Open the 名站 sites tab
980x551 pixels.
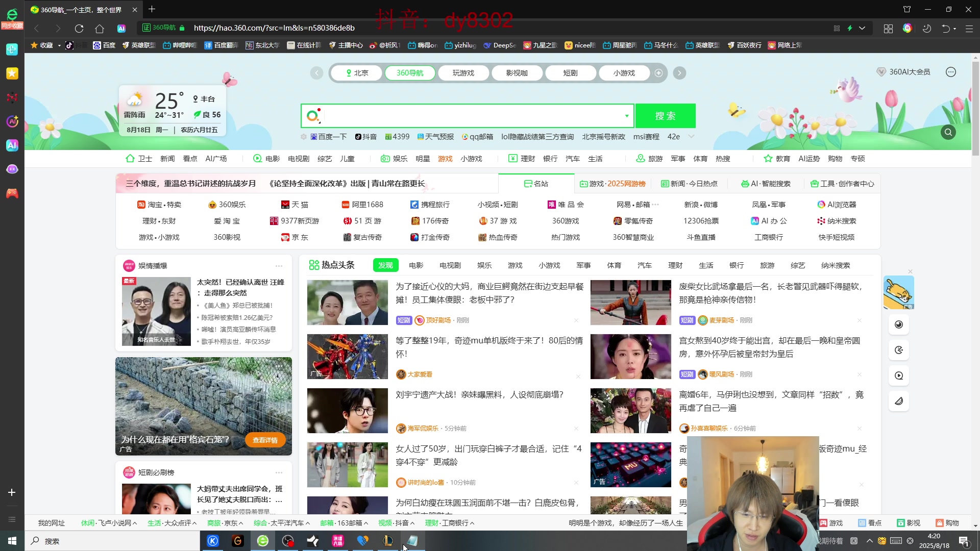pos(536,184)
